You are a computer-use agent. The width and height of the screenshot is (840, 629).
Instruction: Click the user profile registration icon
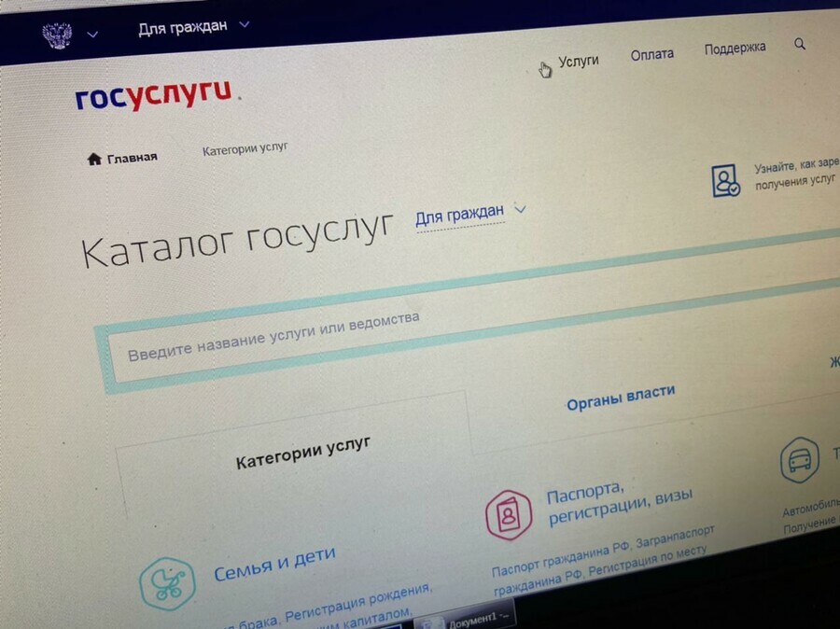724,179
